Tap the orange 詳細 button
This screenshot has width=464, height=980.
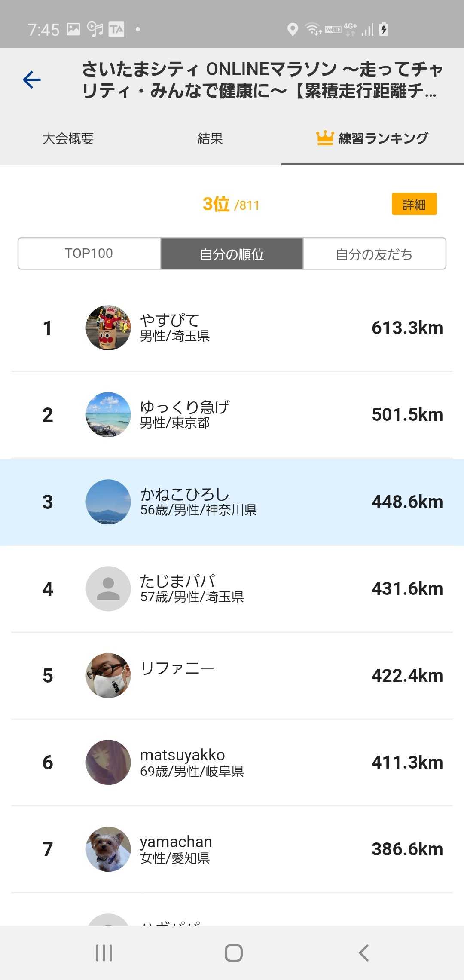(414, 204)
